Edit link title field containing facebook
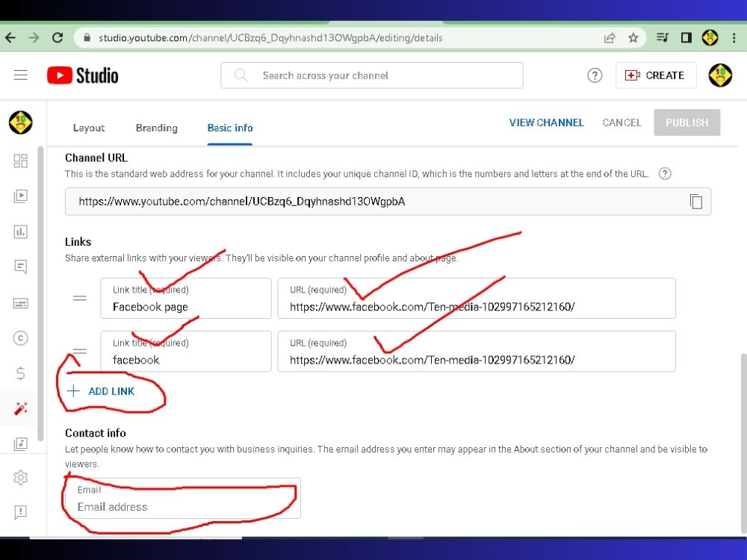747x560 pixels. click(186, 352)
